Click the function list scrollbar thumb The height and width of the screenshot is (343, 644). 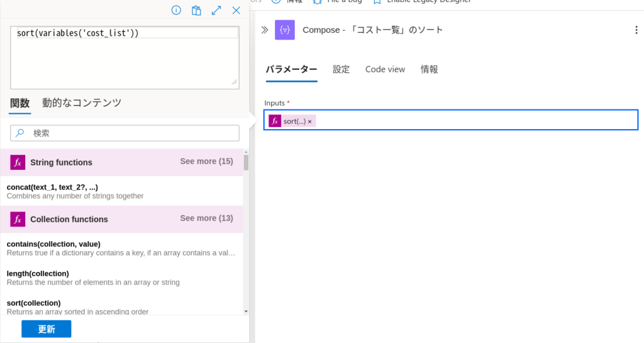[x=246, y=162]
